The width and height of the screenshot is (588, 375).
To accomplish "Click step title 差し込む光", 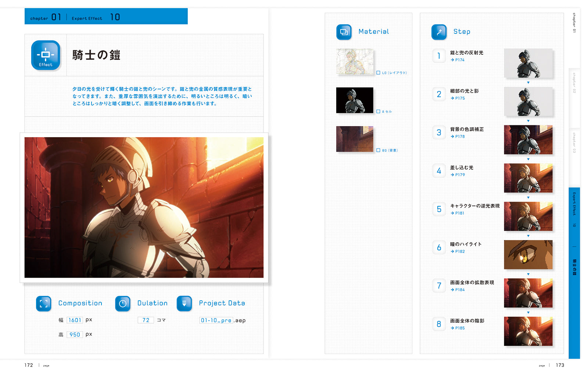I will coord(462,167).
